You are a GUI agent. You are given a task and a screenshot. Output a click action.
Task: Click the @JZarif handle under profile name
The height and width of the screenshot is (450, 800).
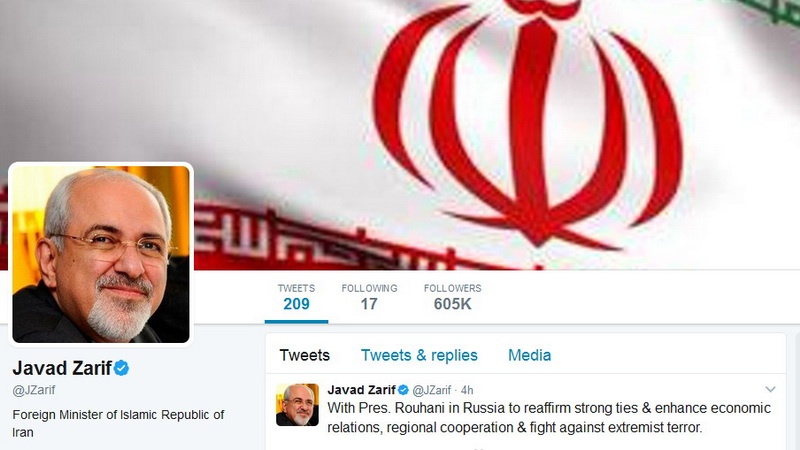pyautogui.click(x=34, y=390)
